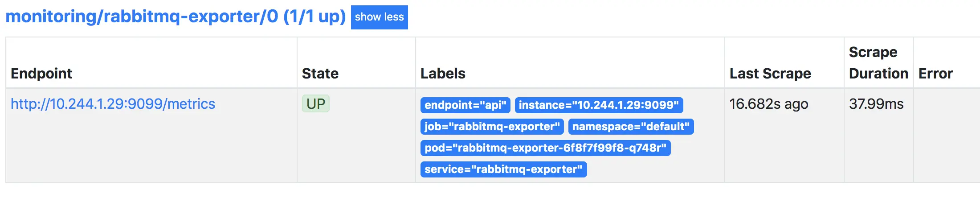Click the Error column header
The height and width of the screenshot is (206, 980).
(x=935, y=74)
